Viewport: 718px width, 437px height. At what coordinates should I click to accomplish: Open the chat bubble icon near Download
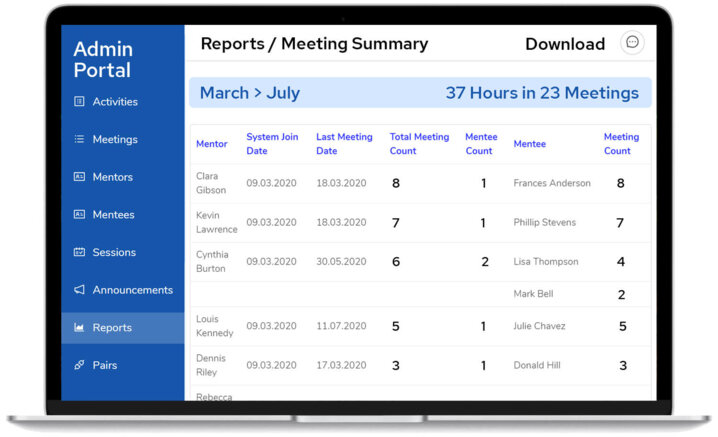point(632,43)
